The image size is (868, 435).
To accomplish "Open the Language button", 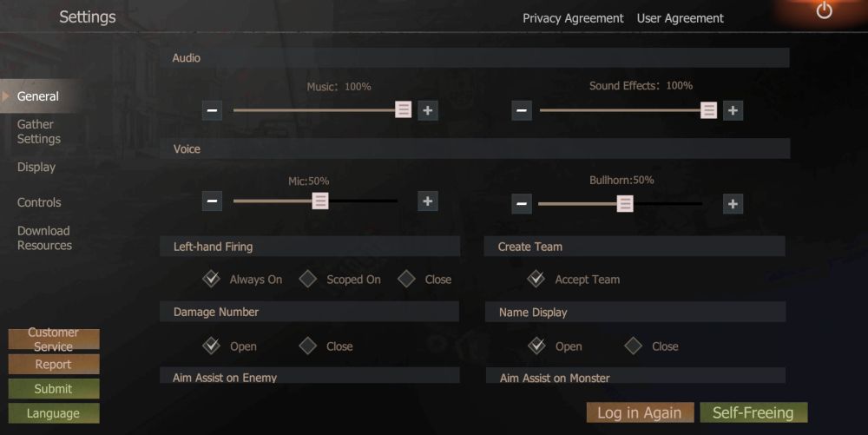I will click(x=53, y=413).
